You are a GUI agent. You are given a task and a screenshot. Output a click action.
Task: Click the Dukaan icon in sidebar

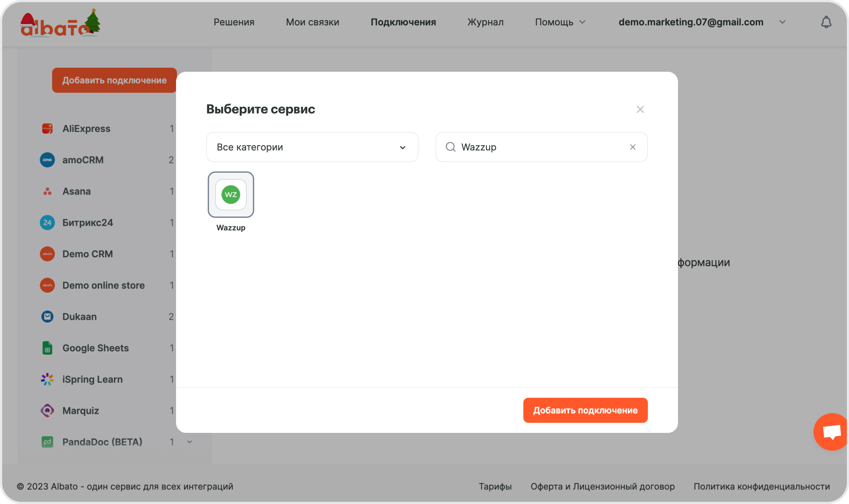(47, 316)
